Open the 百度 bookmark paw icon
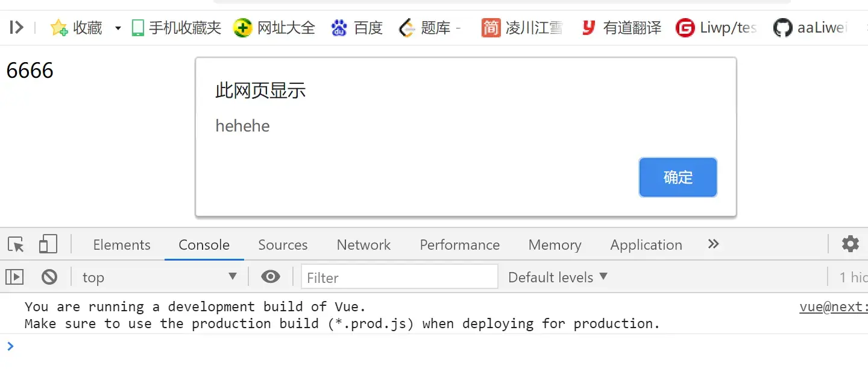The width and height of the screenshot is (868, 374). 339,28
